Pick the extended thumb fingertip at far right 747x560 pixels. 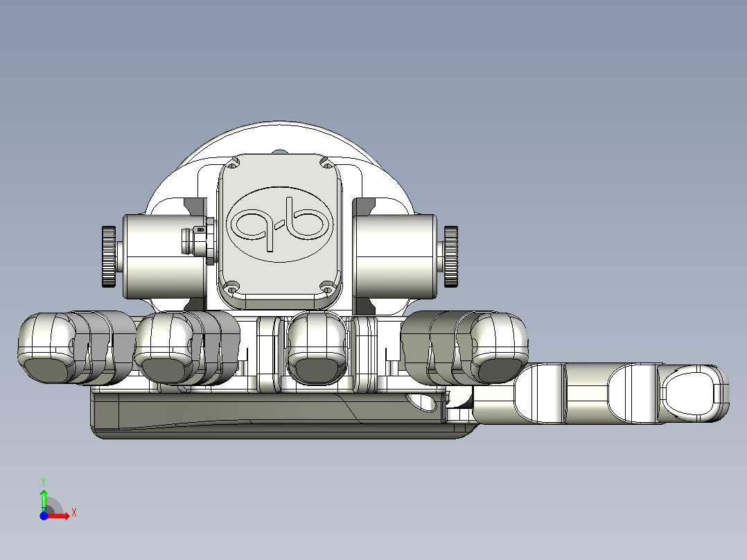694,394
